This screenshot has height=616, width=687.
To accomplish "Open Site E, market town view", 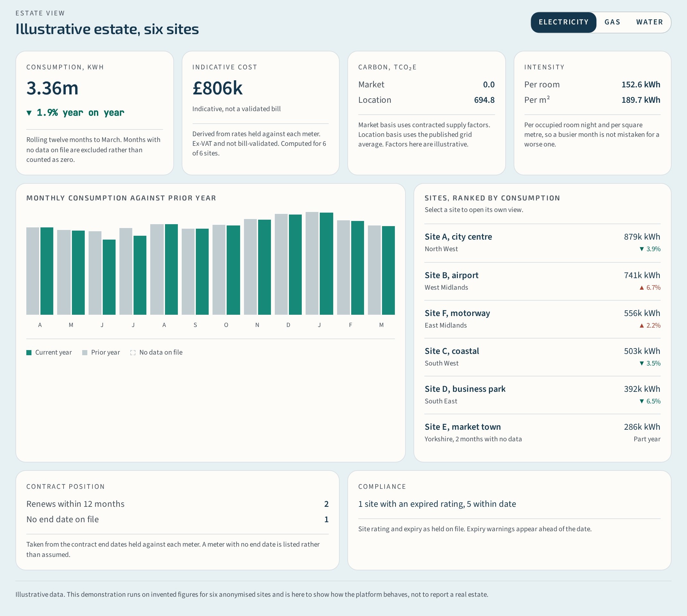I will (542, 433).
